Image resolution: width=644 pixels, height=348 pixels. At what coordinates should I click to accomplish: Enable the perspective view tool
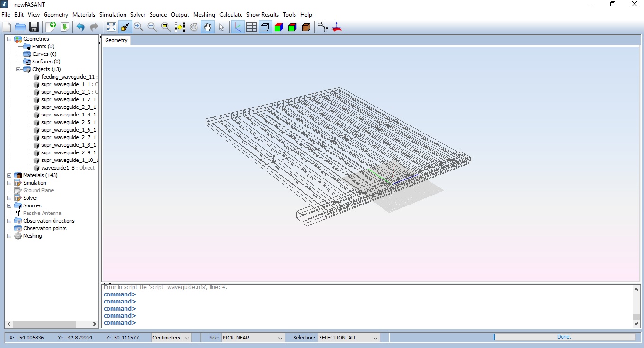coord(125,27)
